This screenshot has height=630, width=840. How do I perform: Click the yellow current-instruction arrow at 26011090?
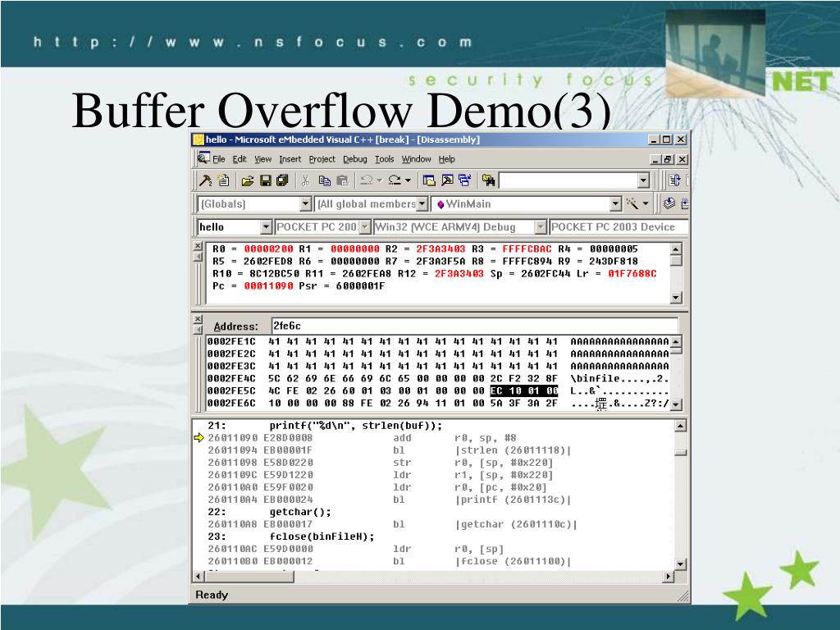(x=199, y=438)
